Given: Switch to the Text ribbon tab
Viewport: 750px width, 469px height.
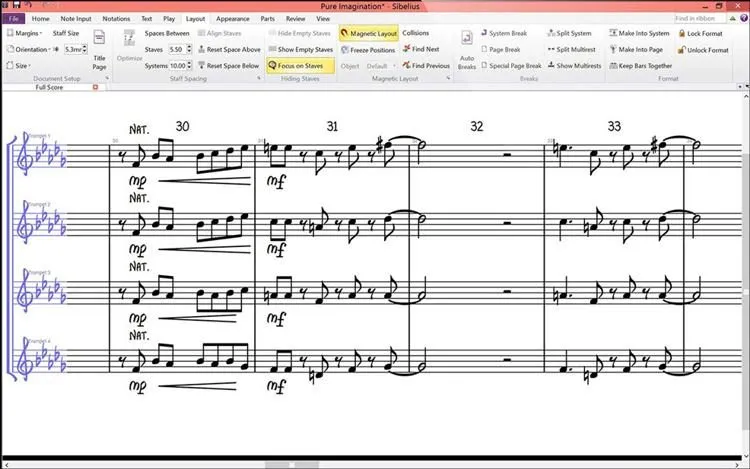Looking at the screenshot, I should 146,19.
